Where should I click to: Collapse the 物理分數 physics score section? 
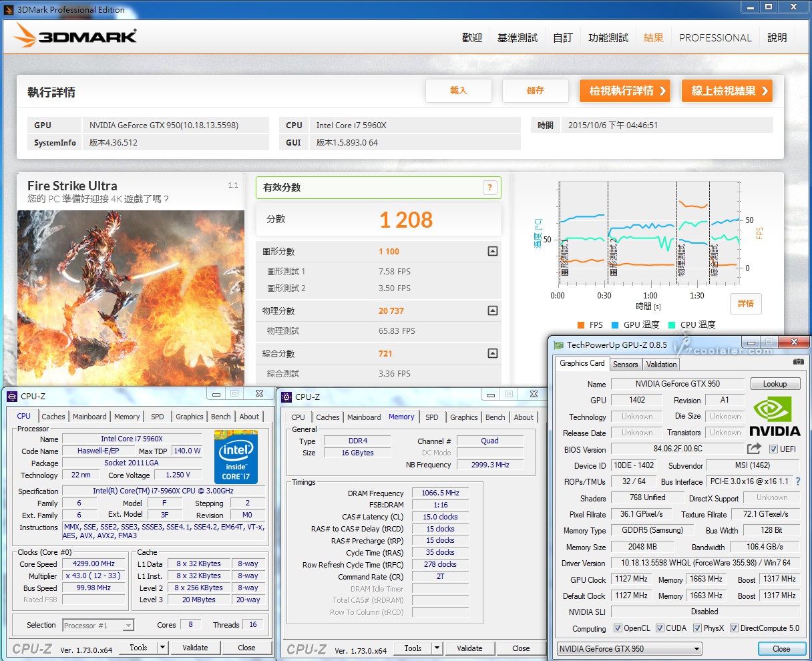(492, 310)
